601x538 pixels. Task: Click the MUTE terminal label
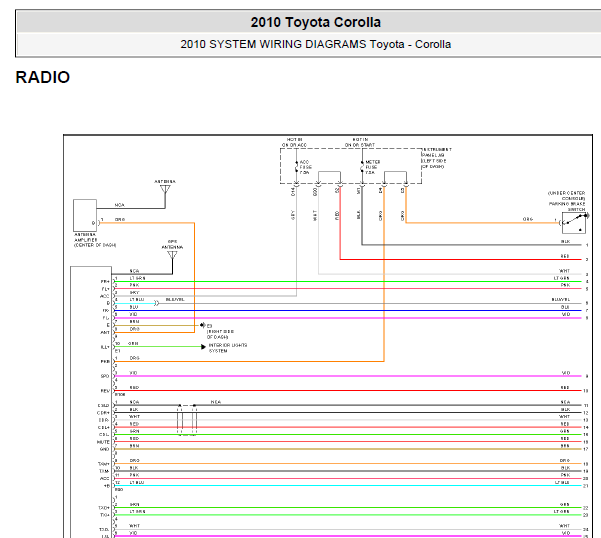point(103,442)
